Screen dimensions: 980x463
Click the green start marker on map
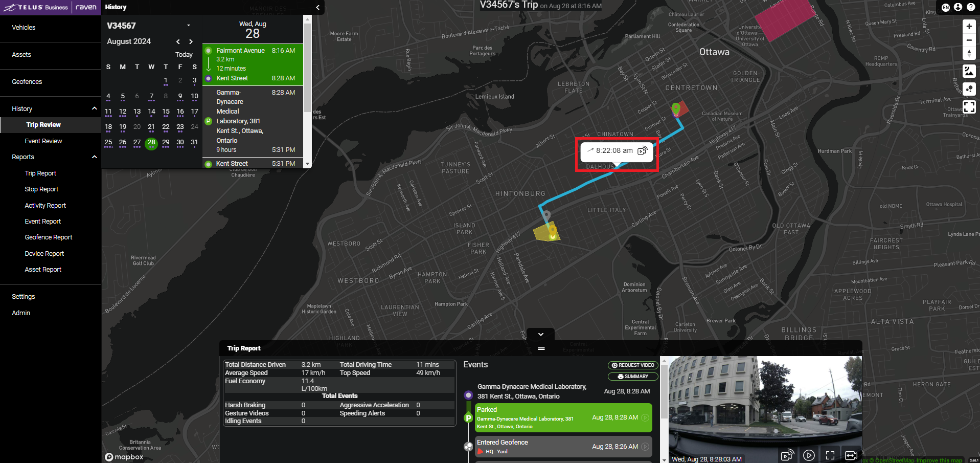[x=676, y=108]
